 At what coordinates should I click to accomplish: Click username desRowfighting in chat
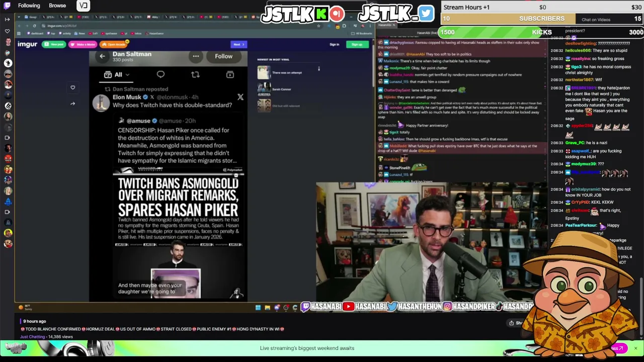coord(580,43)
